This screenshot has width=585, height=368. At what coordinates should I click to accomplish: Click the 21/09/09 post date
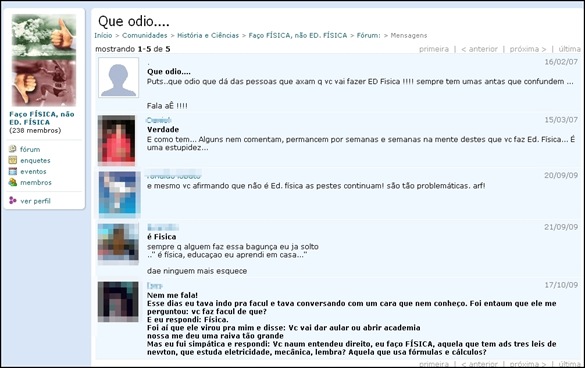561,227
